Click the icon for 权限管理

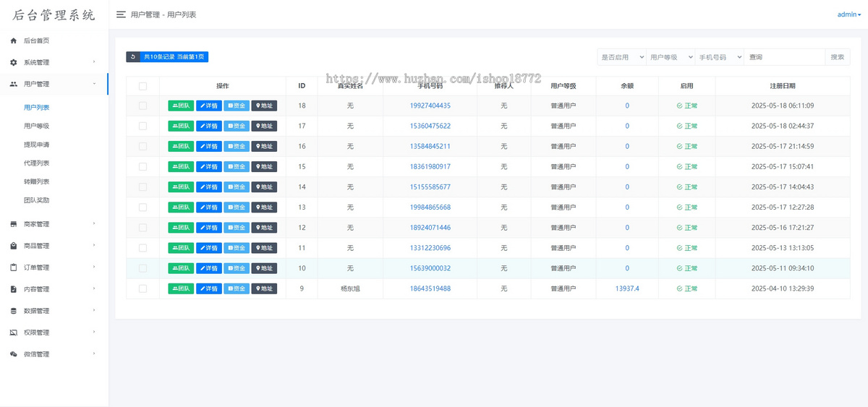coord(13,333)
